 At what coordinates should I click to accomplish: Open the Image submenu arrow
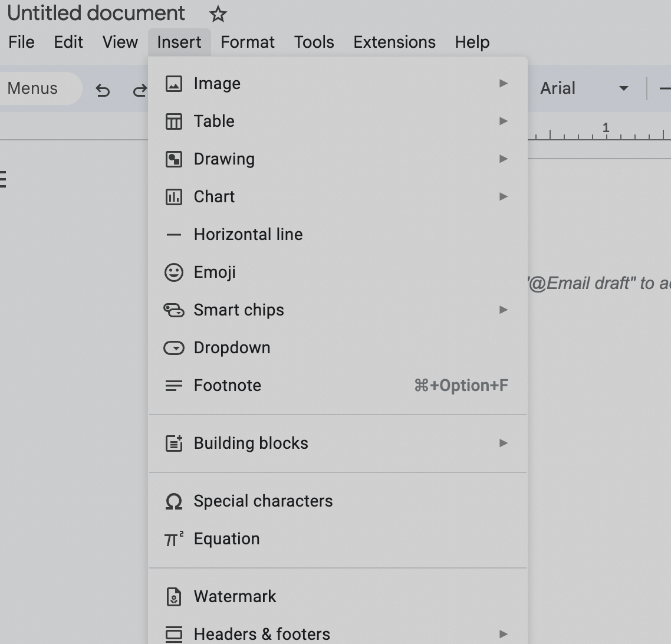coord(503,83)
